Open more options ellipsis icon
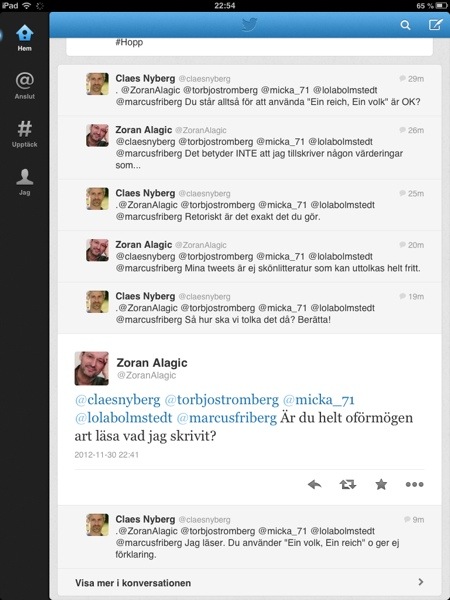Viewport: 450px width, 600px height. pos(414,484)
